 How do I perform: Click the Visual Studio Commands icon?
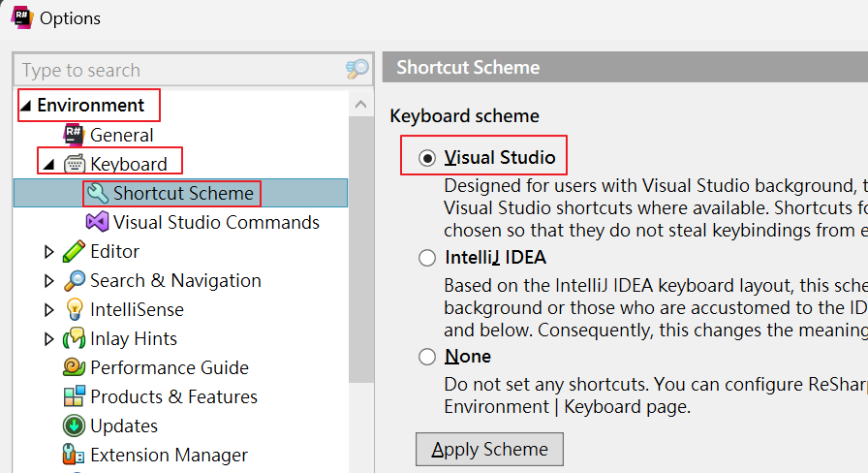[x=98, y=222]
